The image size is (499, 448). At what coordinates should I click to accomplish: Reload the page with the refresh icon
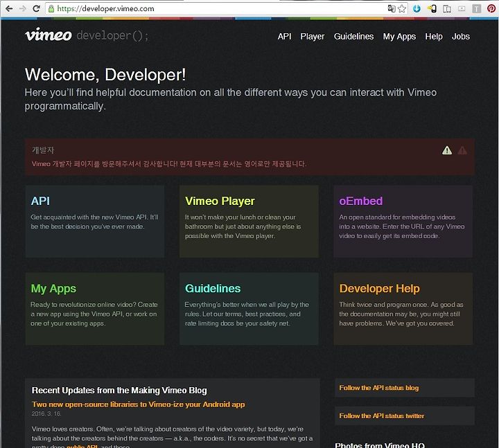point(36,8)
